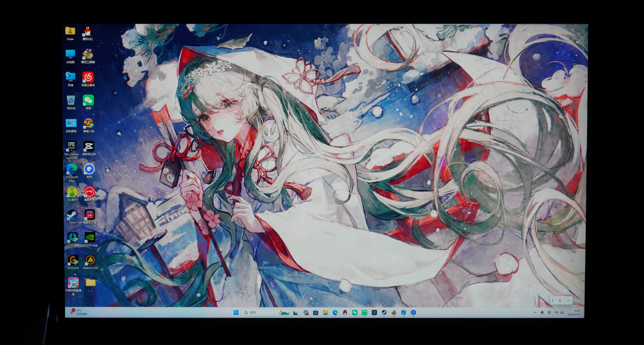The height and width of the screenshot is (345, 644).
Task: Launch 哔哩哔哩直播姬 from the desktop
Action: pyautogui.click(x=73, y=286)
